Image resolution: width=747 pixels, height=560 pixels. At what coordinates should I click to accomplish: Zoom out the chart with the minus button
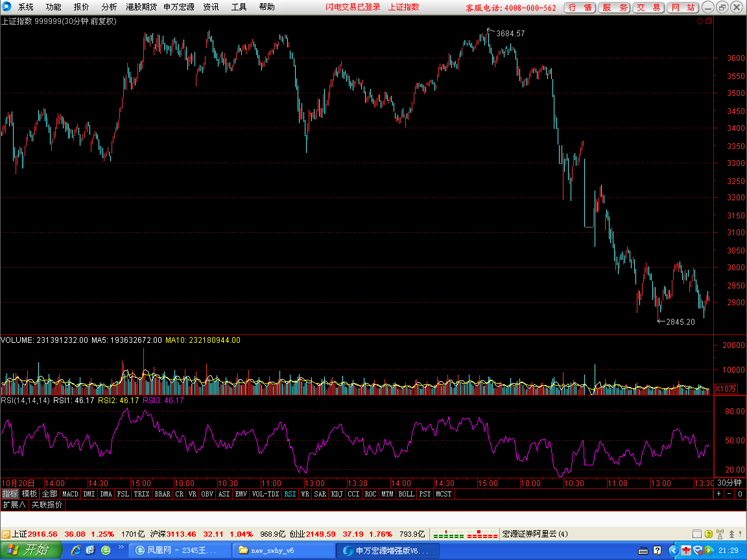729,495
